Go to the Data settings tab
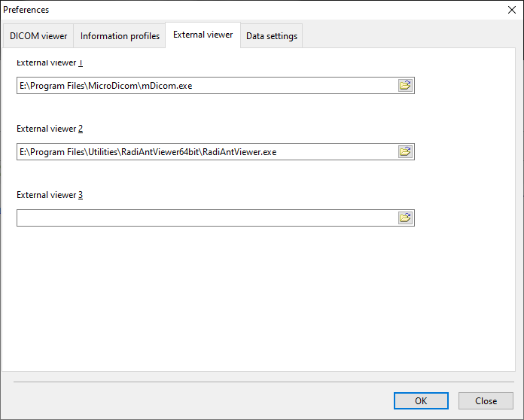 tap(272, 36)
